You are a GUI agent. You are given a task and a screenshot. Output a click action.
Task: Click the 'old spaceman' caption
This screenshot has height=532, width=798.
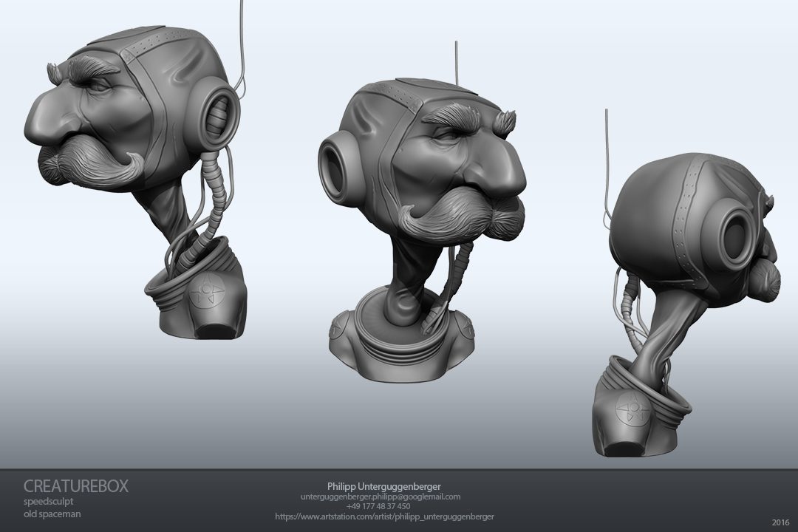pos(52,514)
